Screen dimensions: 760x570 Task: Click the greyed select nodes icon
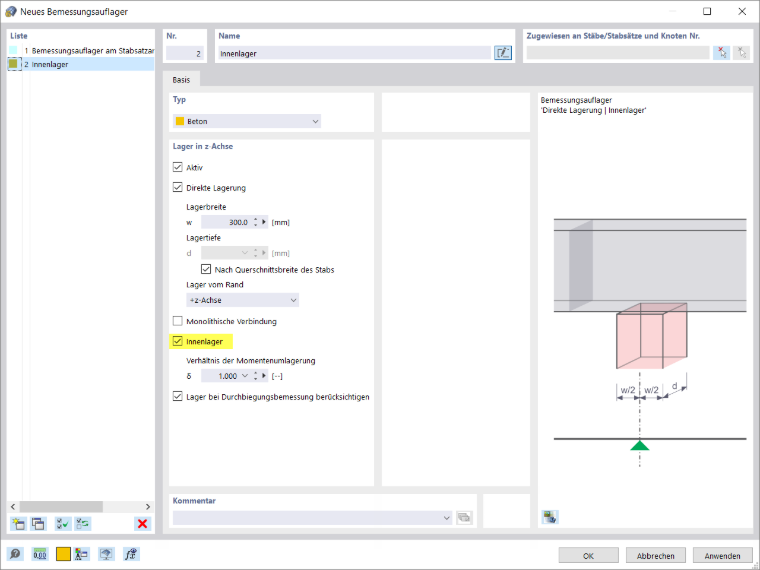tap(742, 53)
